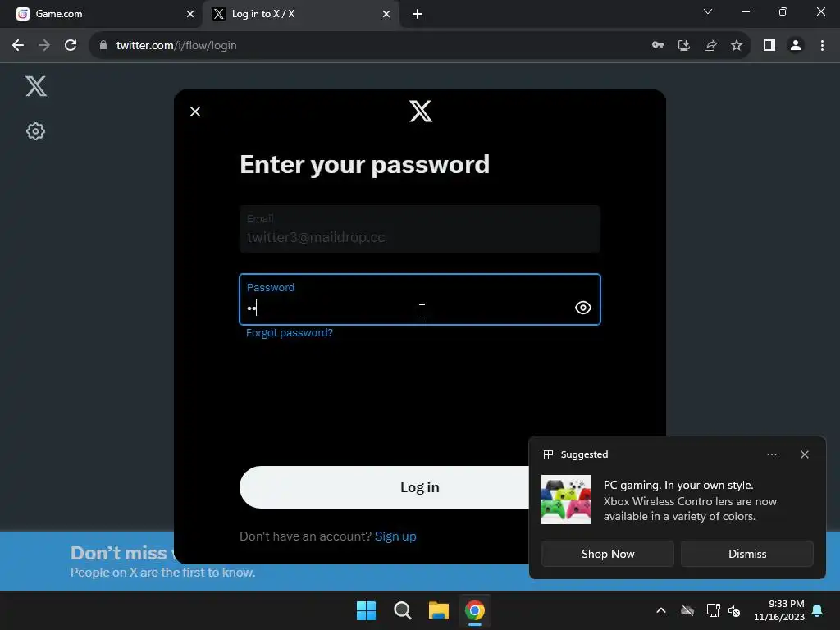The height and width of the screenshot is (630, 840).
Task: Click the Suggested notification app icon
Action: click(548, 454)
